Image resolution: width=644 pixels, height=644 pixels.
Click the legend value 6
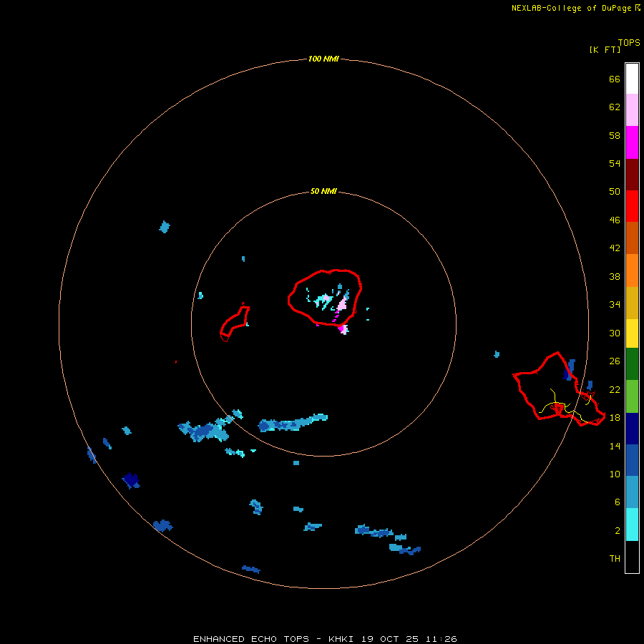(x=618, y=502)
